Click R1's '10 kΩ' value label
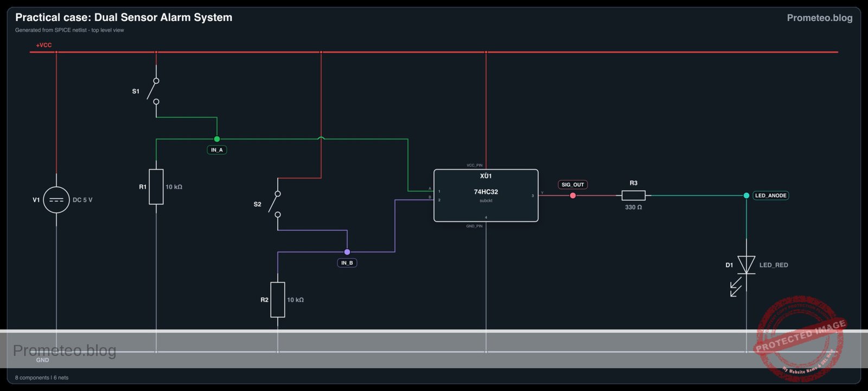 [x=174, y=187]
